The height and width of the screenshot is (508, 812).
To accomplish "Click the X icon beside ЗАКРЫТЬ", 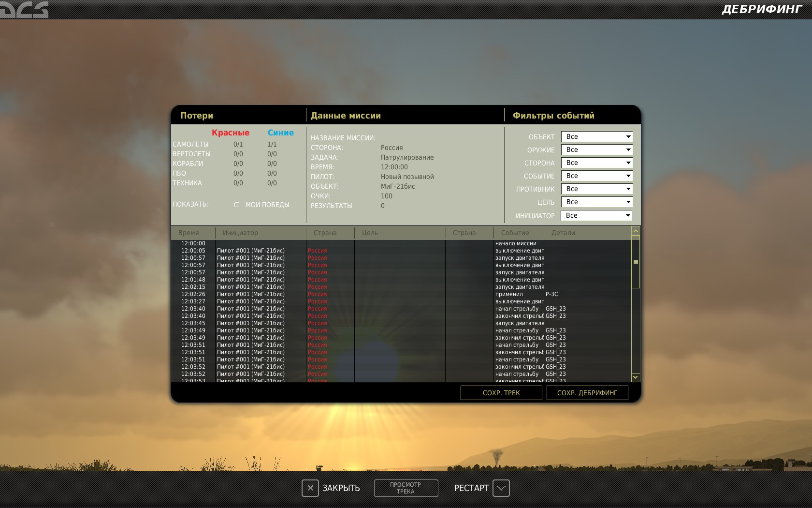I will (310, 488).
